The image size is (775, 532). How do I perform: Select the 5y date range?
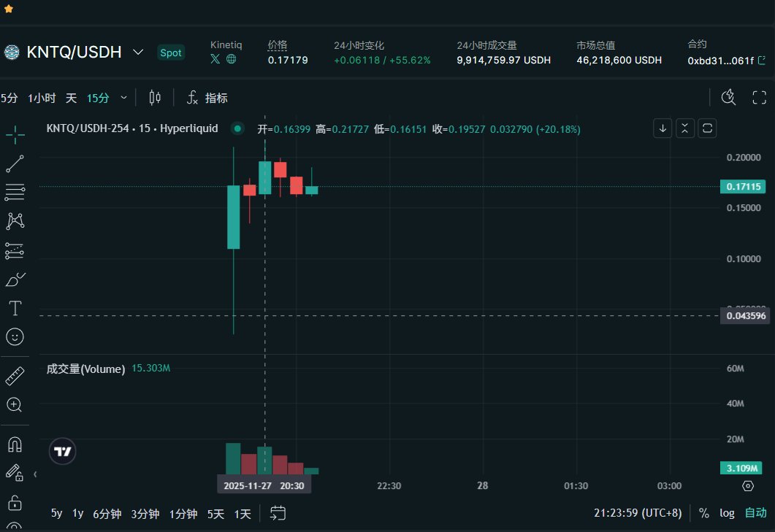57,513
